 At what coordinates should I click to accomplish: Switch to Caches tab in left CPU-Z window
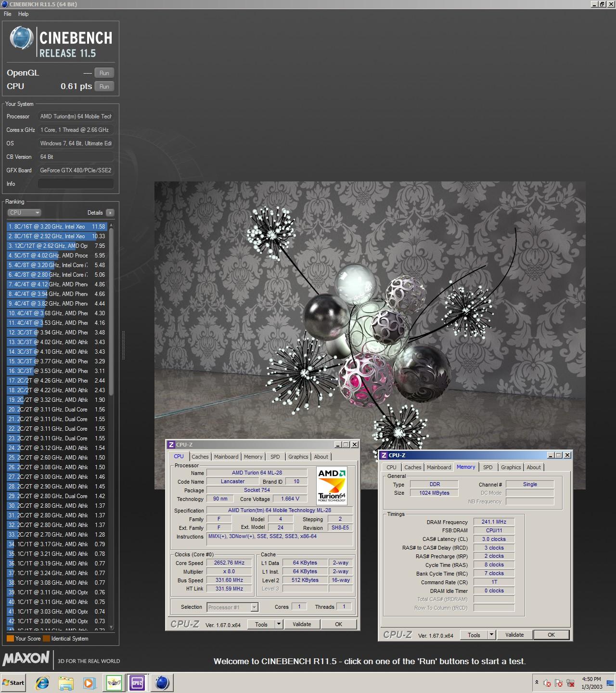pyautogui.click(x=200, y=457)
